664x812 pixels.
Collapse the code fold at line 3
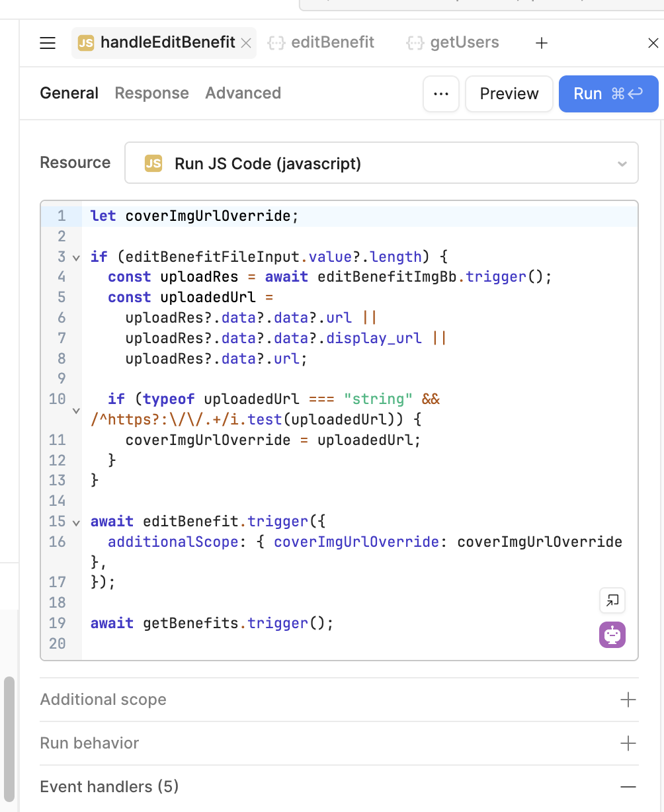76,257
